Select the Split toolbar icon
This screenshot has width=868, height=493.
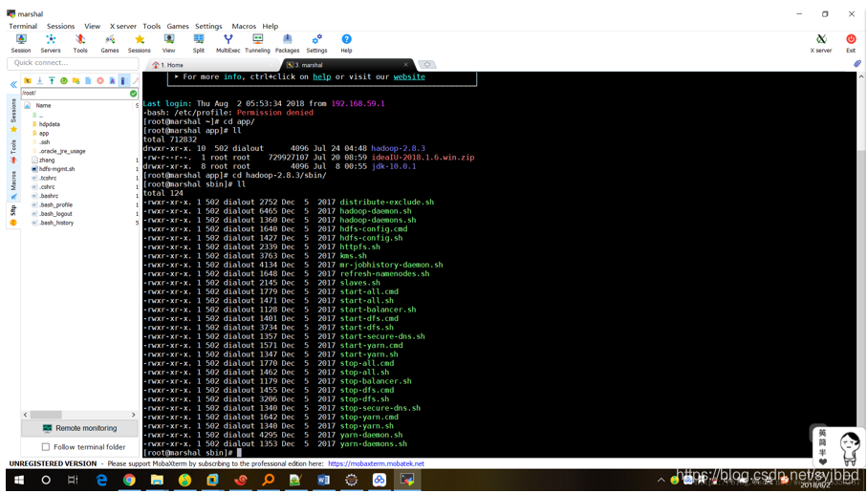[199, 43]
